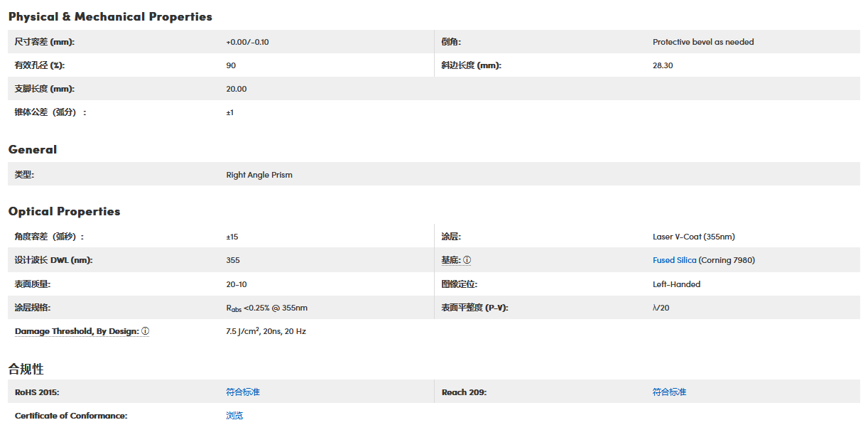Click the Damage Threshold, By Design label

[77, 331]
